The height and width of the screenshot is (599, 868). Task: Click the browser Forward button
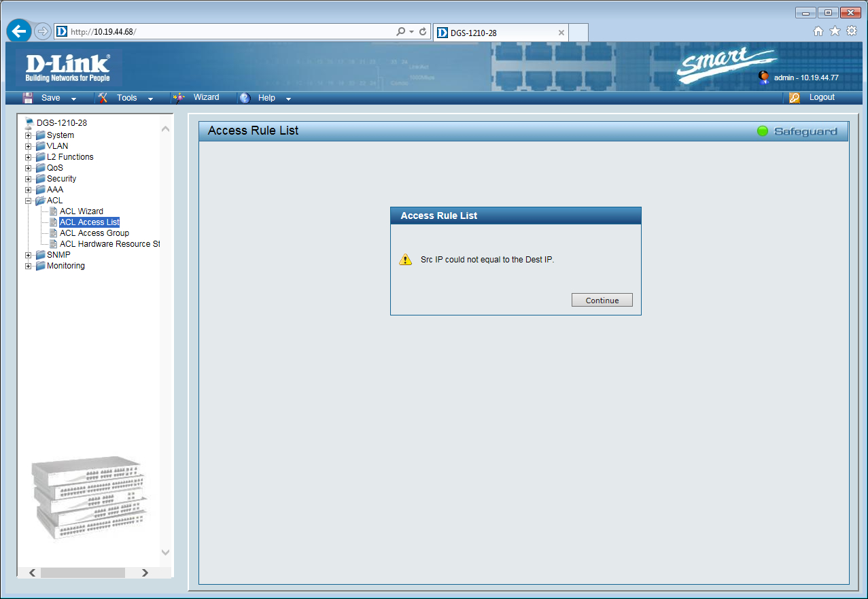pos(43,31)
